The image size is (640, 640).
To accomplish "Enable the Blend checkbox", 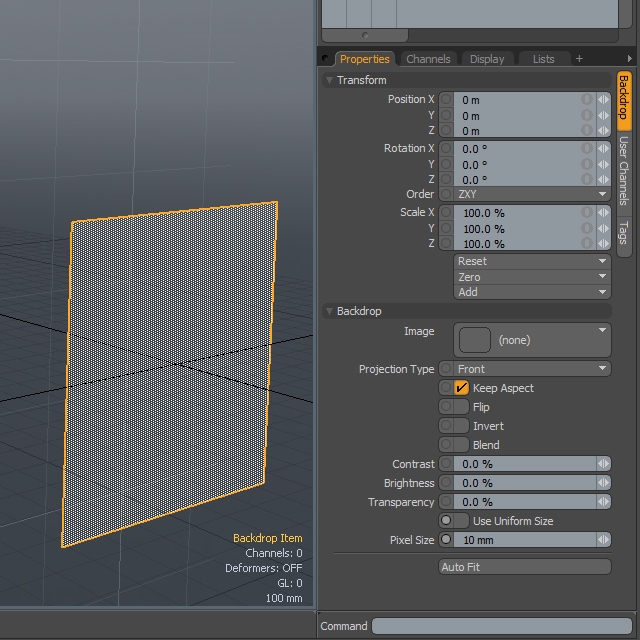I will click(461, 444).
